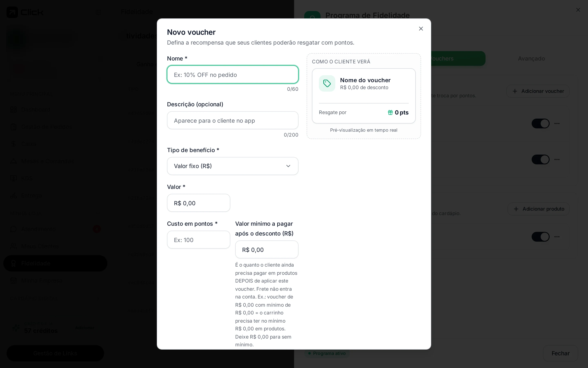Click the Fechar button
This screenshot has width=588, height=368.
coord(560,353)
